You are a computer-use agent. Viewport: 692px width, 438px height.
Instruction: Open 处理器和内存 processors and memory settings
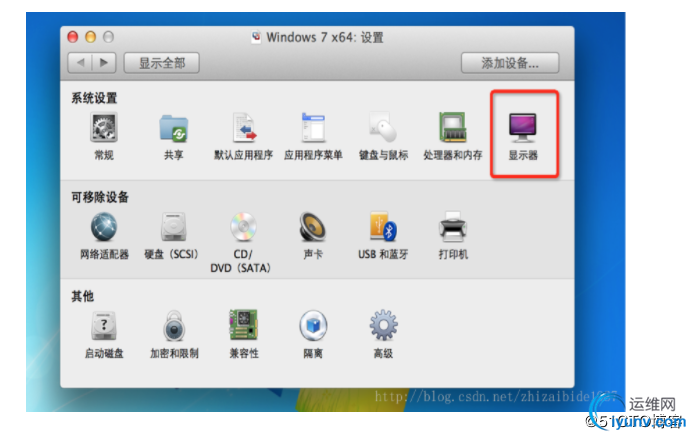click(453, 128)
